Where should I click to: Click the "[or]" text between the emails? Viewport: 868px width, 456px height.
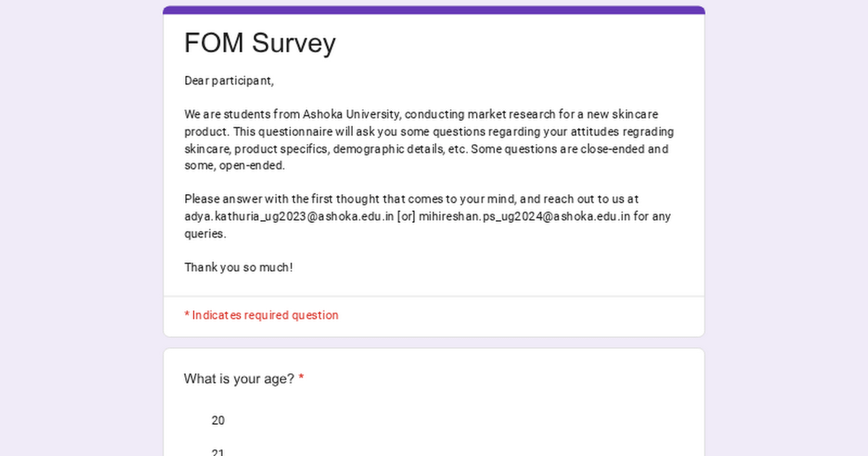406,216
